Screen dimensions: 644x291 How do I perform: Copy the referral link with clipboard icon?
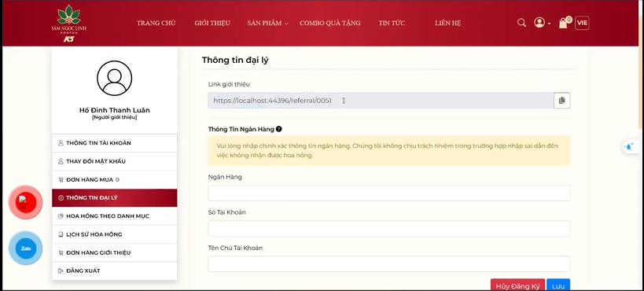pyautogui.click(x=562, y=101)
